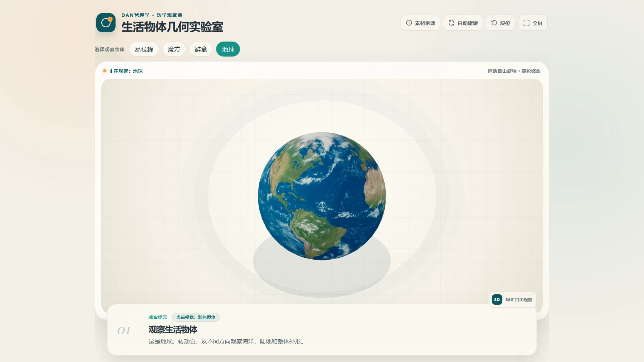Click the 当前视觉:彩色原物 tag

pos(196,317)
